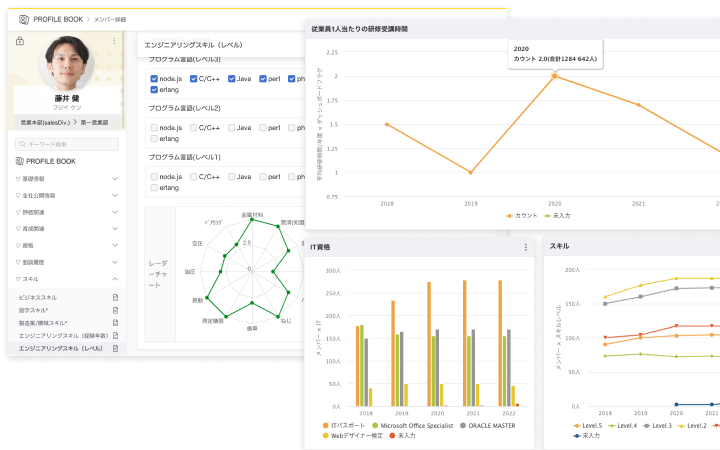
Task: Check Java under プログラム言語(レベル2)
Action: point(231,128)
